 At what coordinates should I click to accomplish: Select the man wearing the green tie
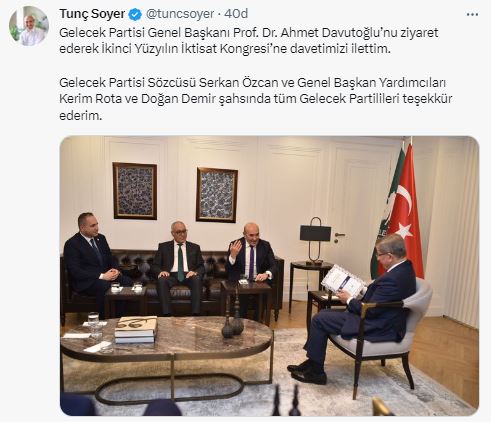[179, 267]
